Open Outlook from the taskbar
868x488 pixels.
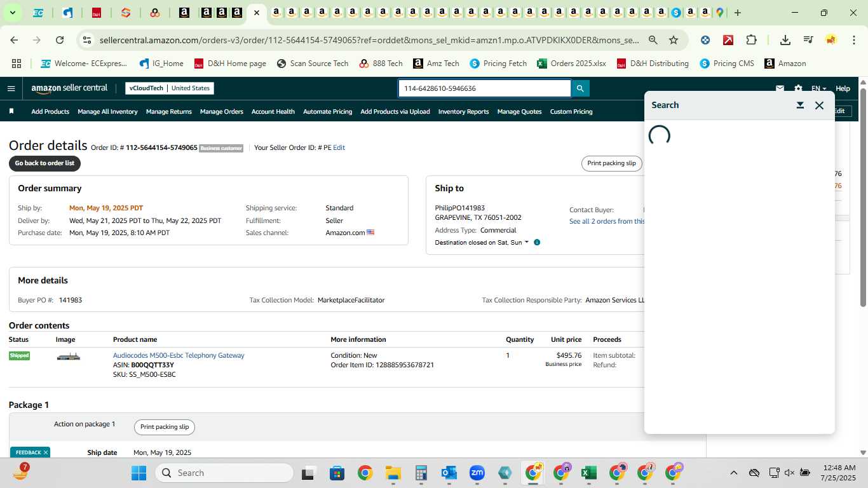449,473
